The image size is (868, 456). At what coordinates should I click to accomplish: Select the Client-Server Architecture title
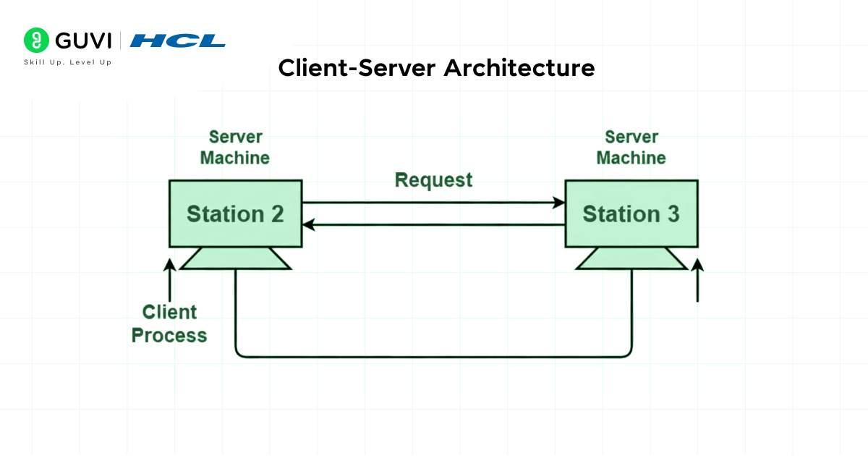pyautogui.click(x=435, y=69)
